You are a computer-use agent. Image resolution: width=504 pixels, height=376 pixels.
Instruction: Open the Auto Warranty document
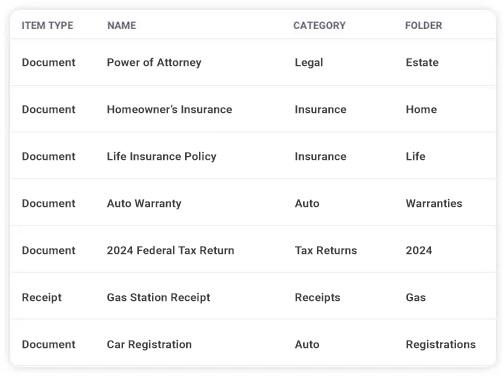point(144,203)
